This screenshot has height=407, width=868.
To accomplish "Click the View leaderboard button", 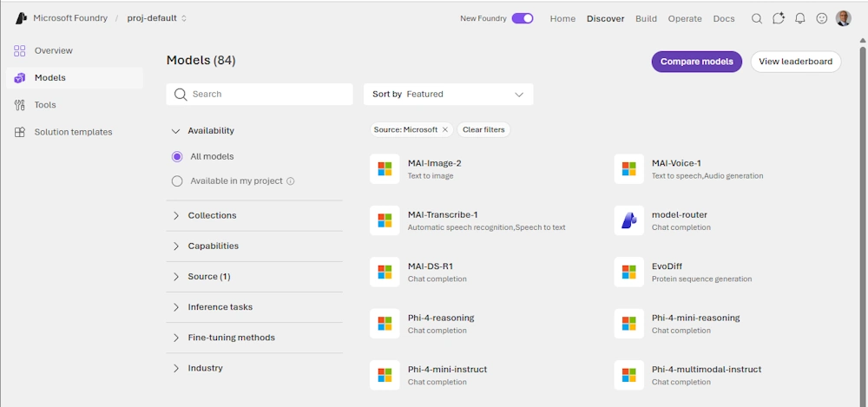I will 795,62.
